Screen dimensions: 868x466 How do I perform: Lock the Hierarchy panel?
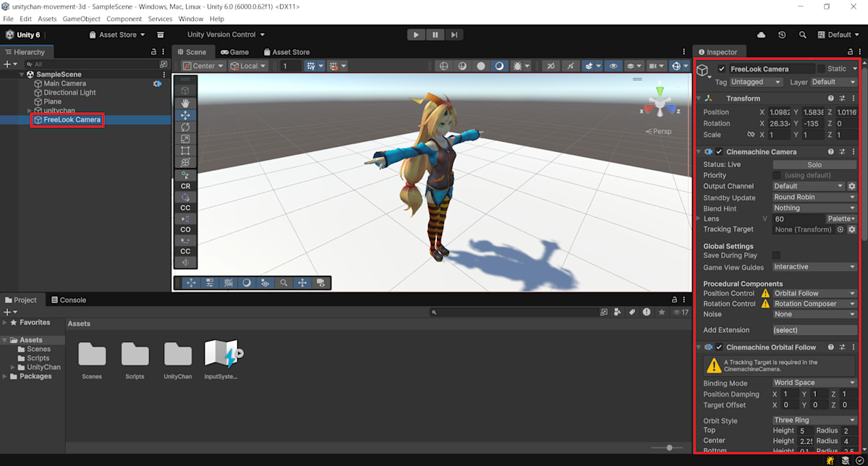[153, 52]
